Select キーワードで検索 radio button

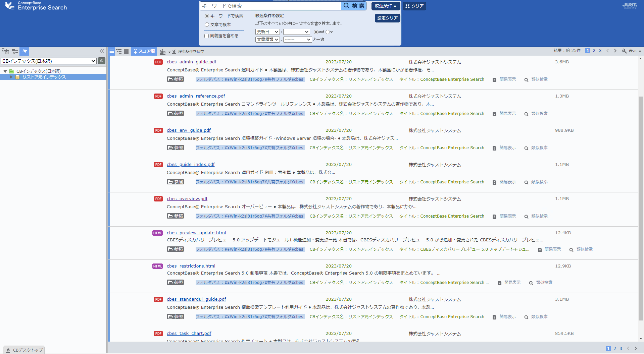pos(207,16)
